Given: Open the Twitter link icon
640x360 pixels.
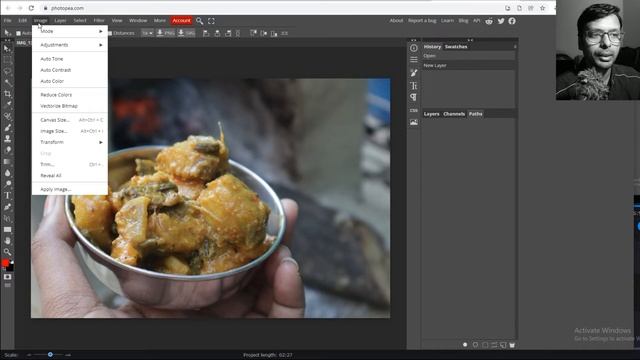Looking at the screenshot, I should click(x=501, y=21).
